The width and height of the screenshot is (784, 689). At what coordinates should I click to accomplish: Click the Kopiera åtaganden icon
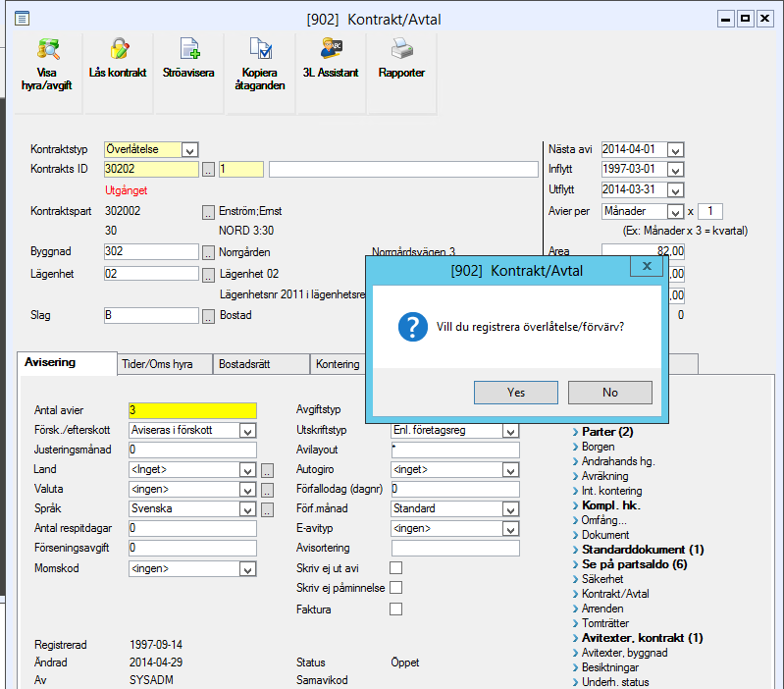click(x=260, y=49)
